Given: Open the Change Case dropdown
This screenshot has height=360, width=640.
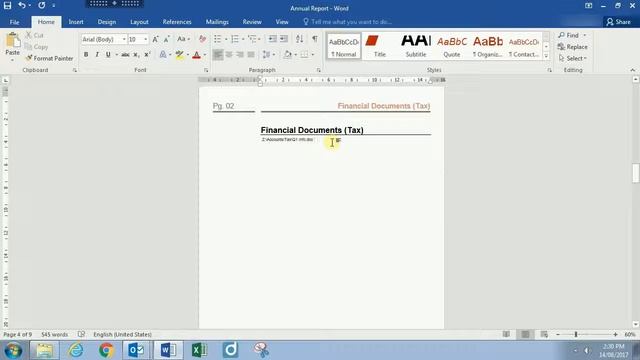Looking at the screenshot, I should [x=183, y=39].
